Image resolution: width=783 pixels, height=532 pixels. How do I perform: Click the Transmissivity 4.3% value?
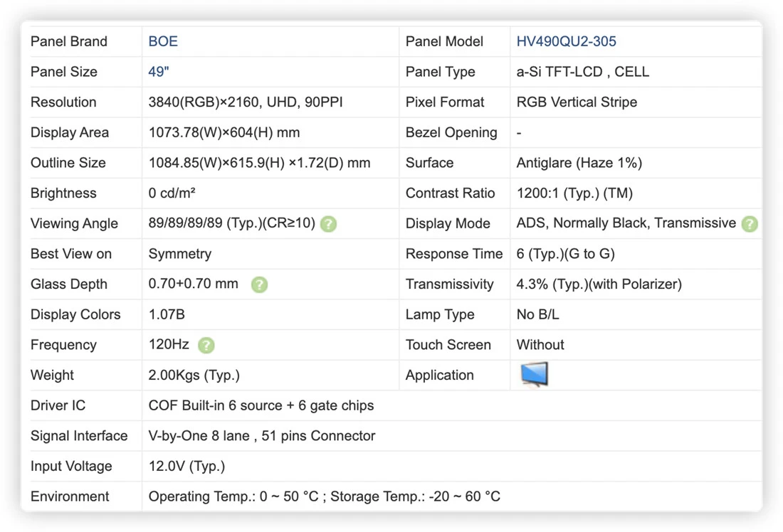[599, 284]
